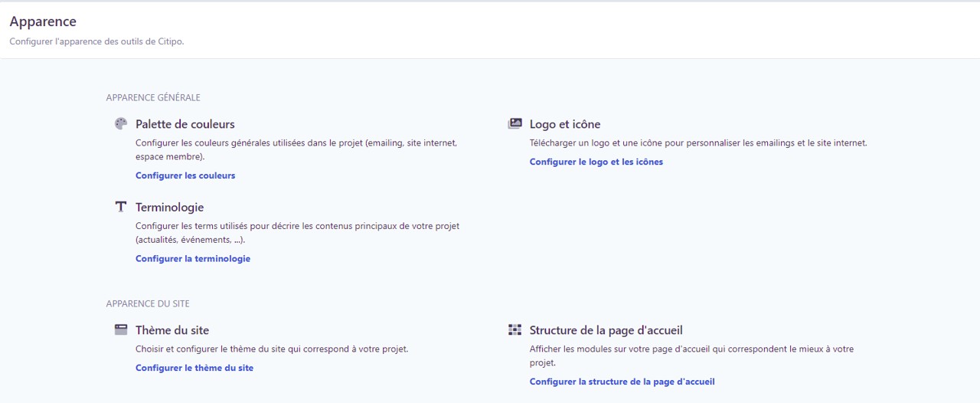Open Configurer la structure de la page d'accueil
980x403 pixels.
(622, 382)
